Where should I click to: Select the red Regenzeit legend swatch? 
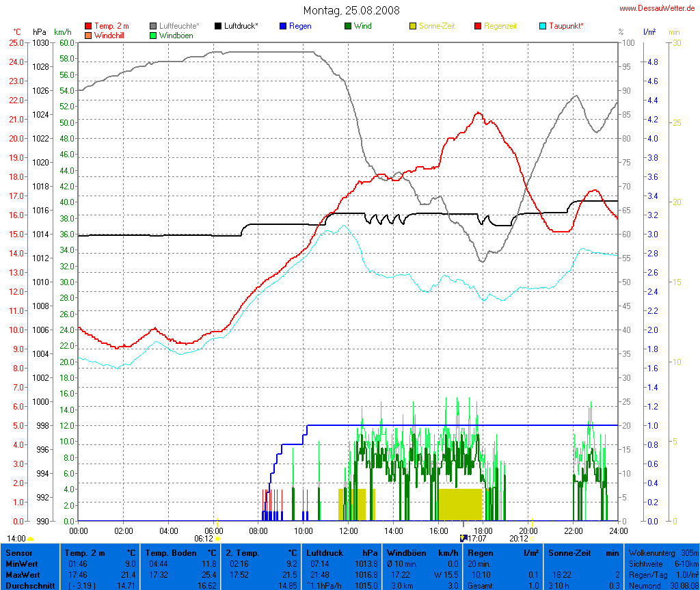click(478, 26)
